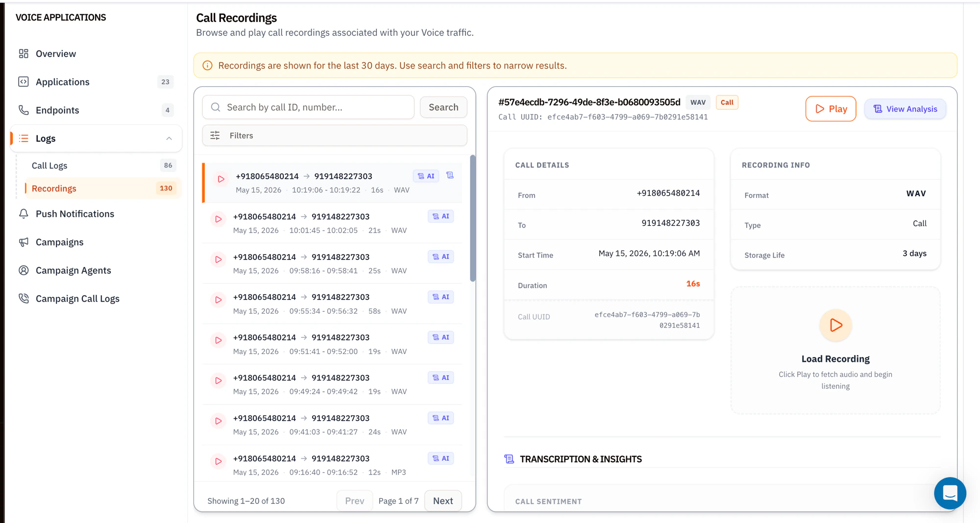Click the info icon in the yellow banner
The width and height of the screenshot is (980, 523).
[207, 66]
